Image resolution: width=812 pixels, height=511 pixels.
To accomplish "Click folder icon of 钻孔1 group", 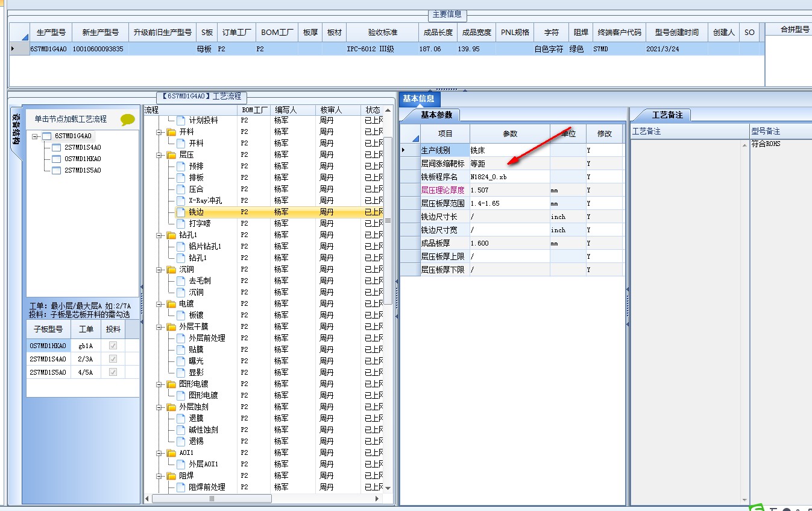I will pos(171,235).
